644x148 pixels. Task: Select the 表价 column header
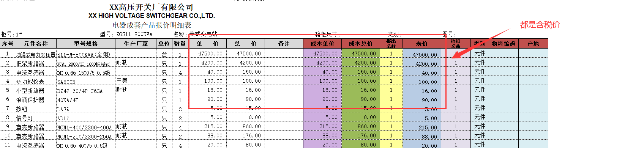(422, 44)
